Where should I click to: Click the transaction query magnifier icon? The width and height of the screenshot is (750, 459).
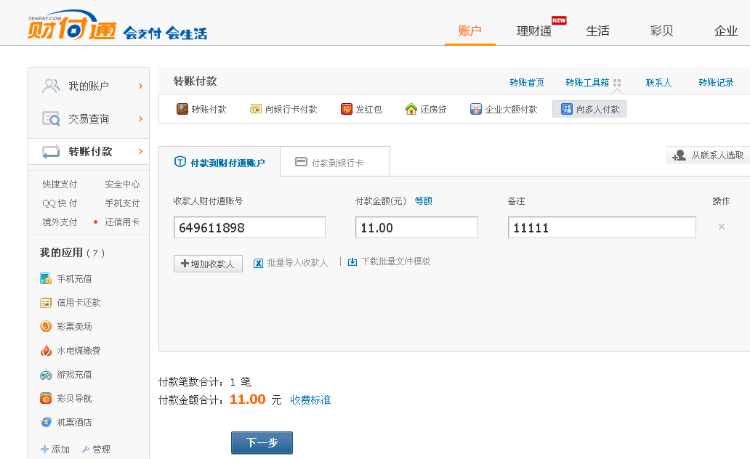51,119
